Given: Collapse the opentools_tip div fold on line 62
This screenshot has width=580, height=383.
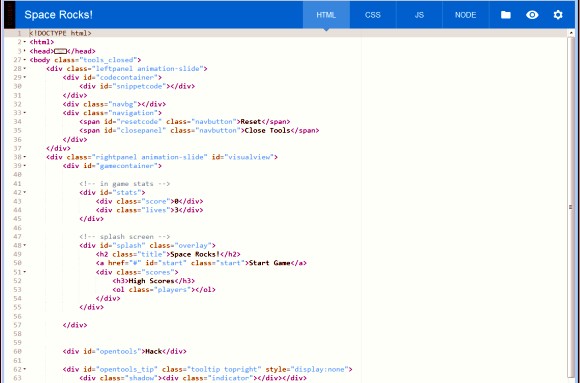Looking at the screenshot, I should (x=25, y=369).
